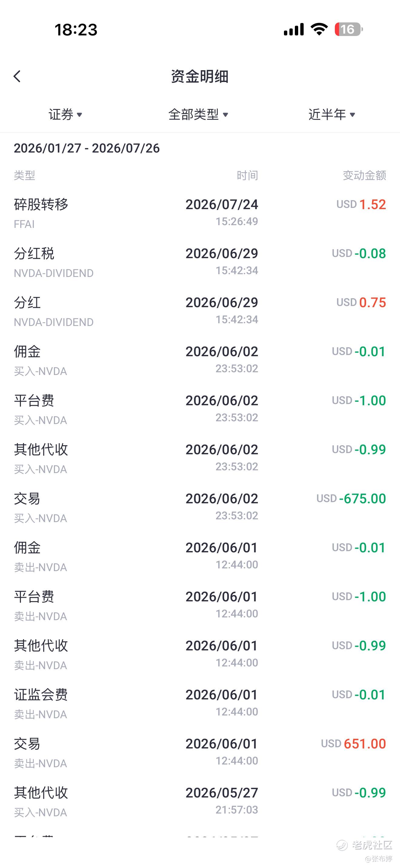
Task: Tap the 18:23 clock in status bar
Action: [x=76, y=30]
